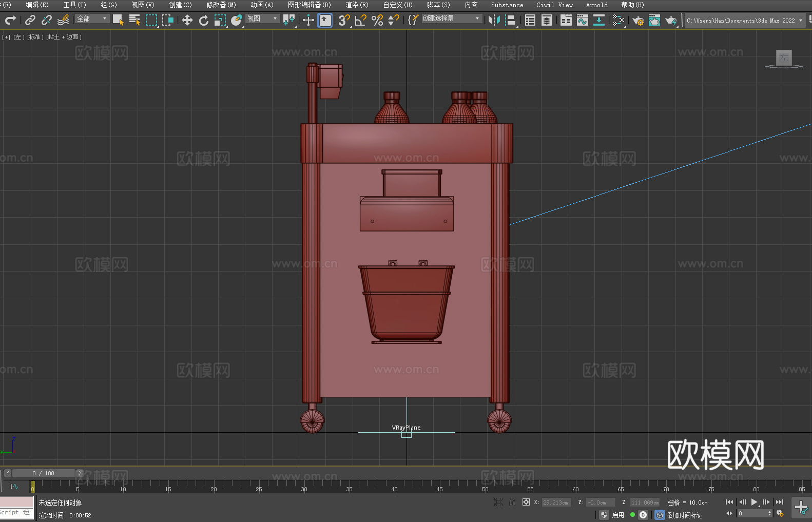Click Render Production teapot icon
812x522 pixels.
(671, 20)
